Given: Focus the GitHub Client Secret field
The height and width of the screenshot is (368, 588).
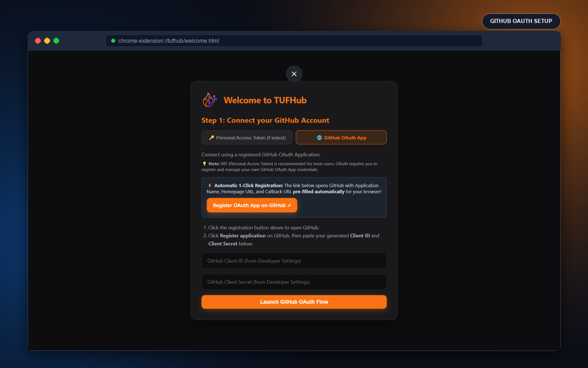Looking at the screenshot, I should tap(294, 282).
